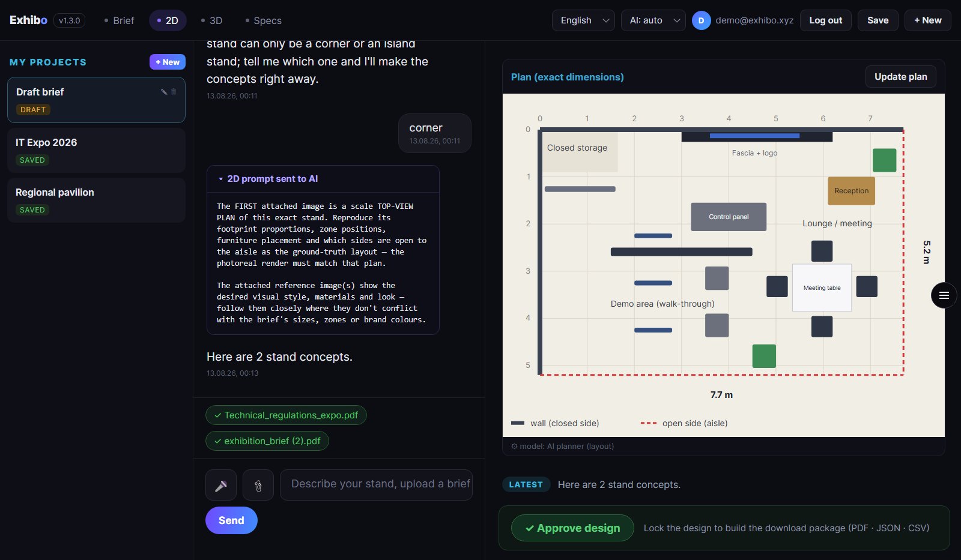The height and width of the screenshot is (560, 961).
Task: Click the demo@exhibo.xyz account email
Action: click(754, 20)
